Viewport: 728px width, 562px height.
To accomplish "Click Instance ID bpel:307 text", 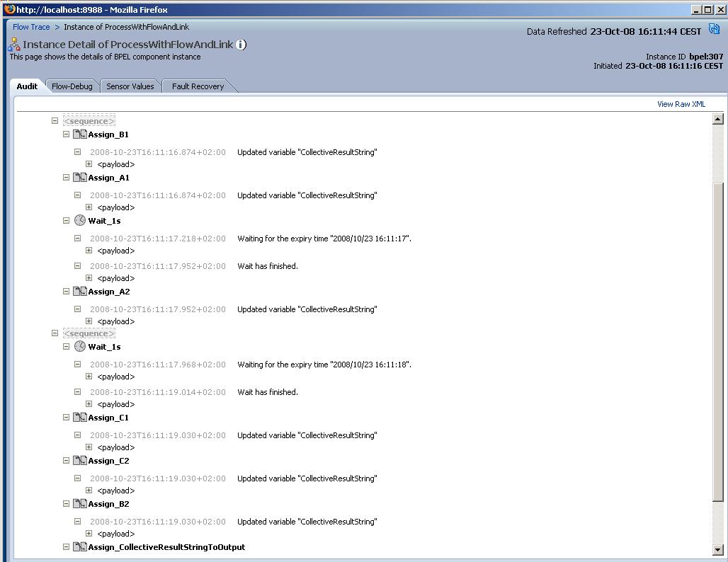I will click(x=684, y=57).
